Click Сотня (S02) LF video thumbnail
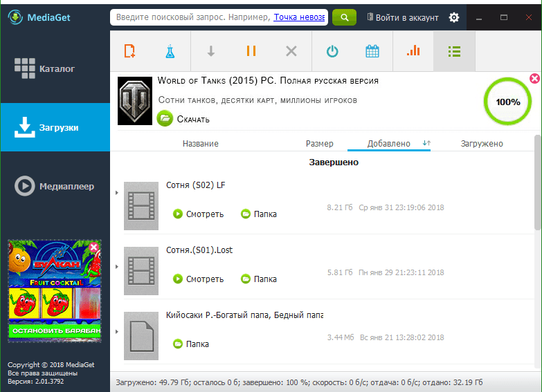The image size is (542, 392). tap(141, 206)
